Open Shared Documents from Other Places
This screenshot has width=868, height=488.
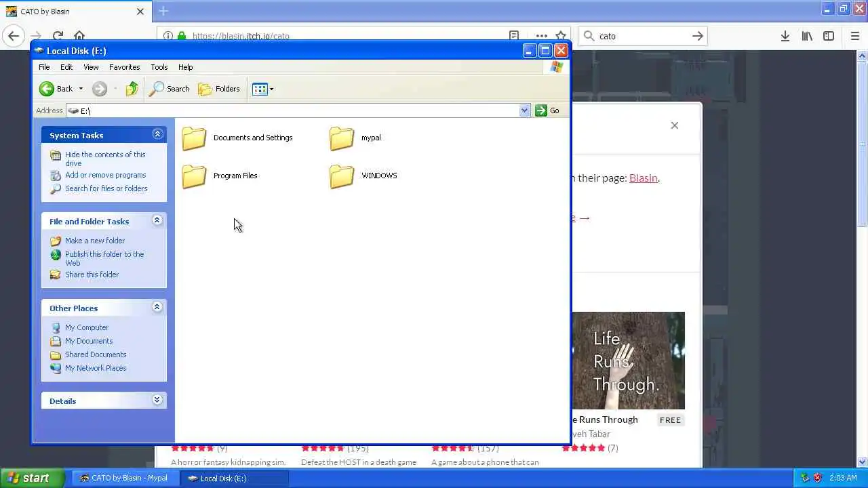pos(96,354)
